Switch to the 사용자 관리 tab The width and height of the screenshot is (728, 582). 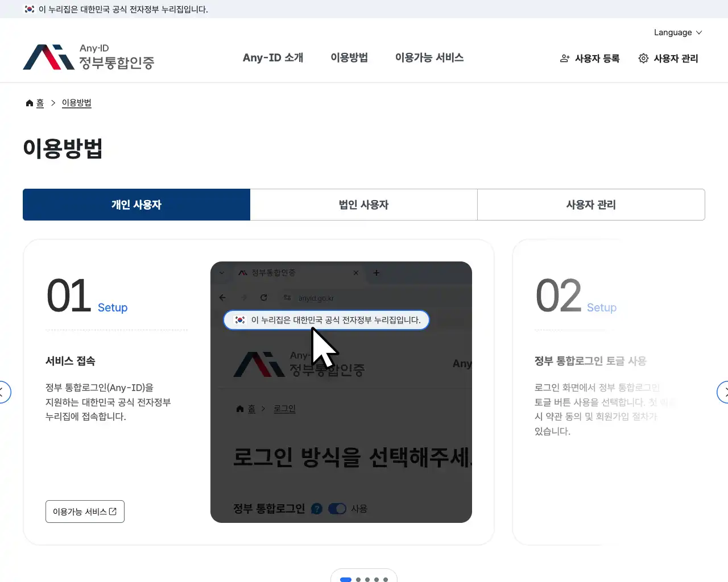591,205
